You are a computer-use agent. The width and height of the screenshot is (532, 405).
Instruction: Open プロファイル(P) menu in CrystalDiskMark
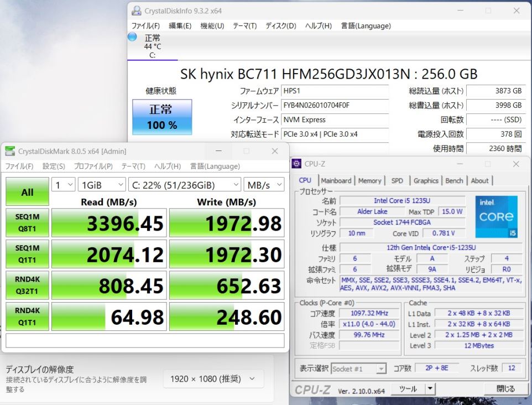click(x=93, y=167)
